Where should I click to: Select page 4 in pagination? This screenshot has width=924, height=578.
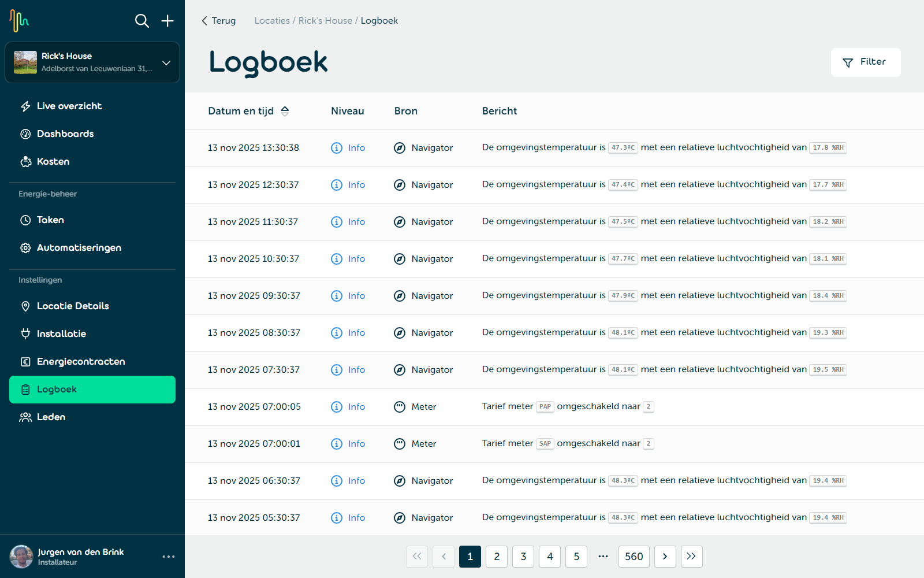[550, 557]
